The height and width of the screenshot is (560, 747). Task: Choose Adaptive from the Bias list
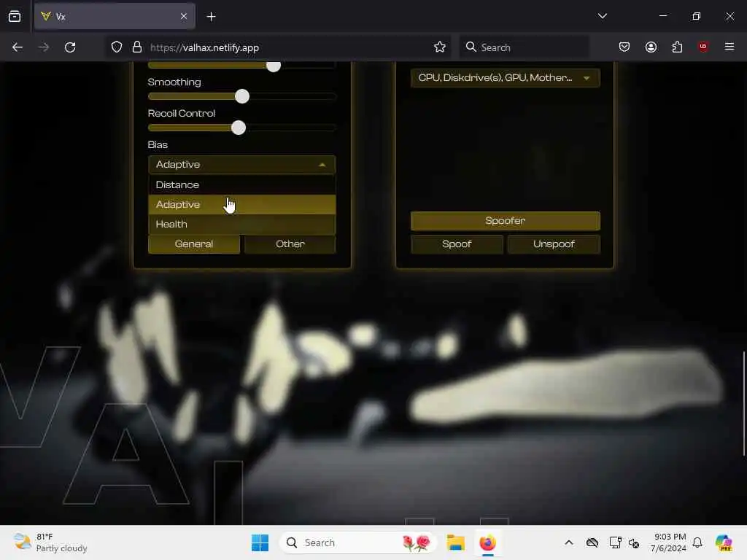pyautogui.click(x=242, y=204)
